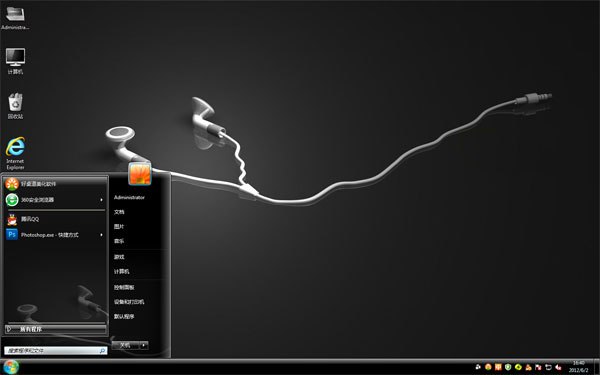Open 所有程序 (All Programs)
The width and height of the screenshot is (600, 375).
55,329
